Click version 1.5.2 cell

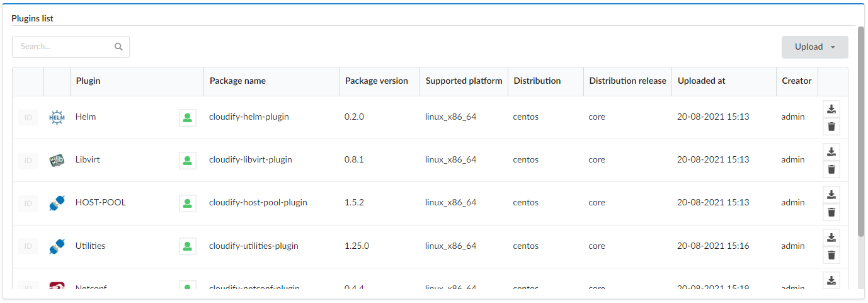pyautogui.click(x=355, y=202)
